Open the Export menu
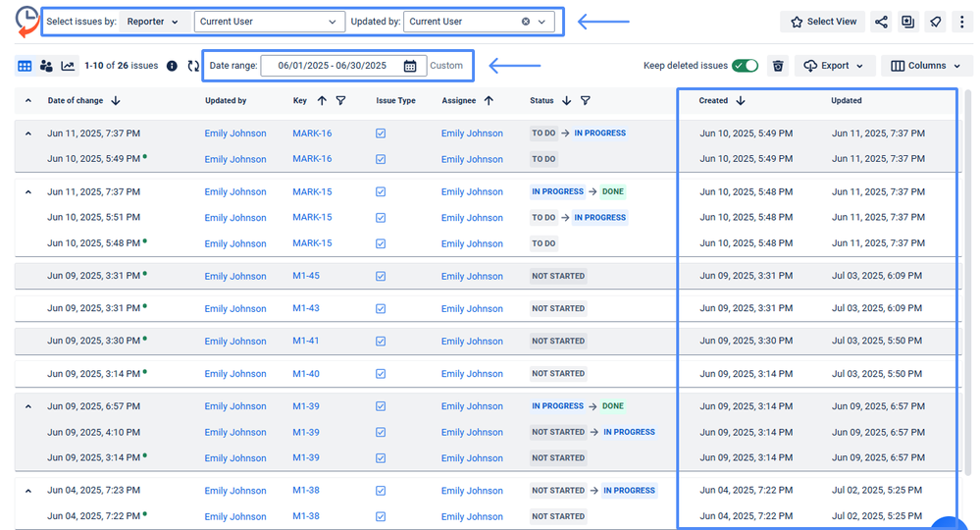The image size is (980, 530). click(x=833, y=66)
